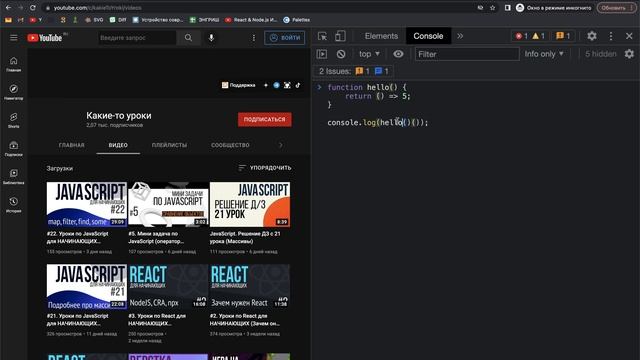
Task: Click browser Update button
Action: click(x=617, y=8)
